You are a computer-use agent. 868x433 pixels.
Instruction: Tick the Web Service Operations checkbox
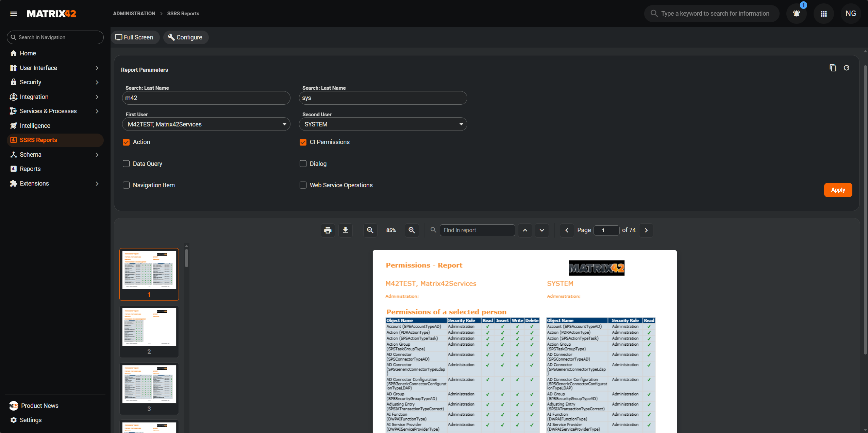(303, 185)
